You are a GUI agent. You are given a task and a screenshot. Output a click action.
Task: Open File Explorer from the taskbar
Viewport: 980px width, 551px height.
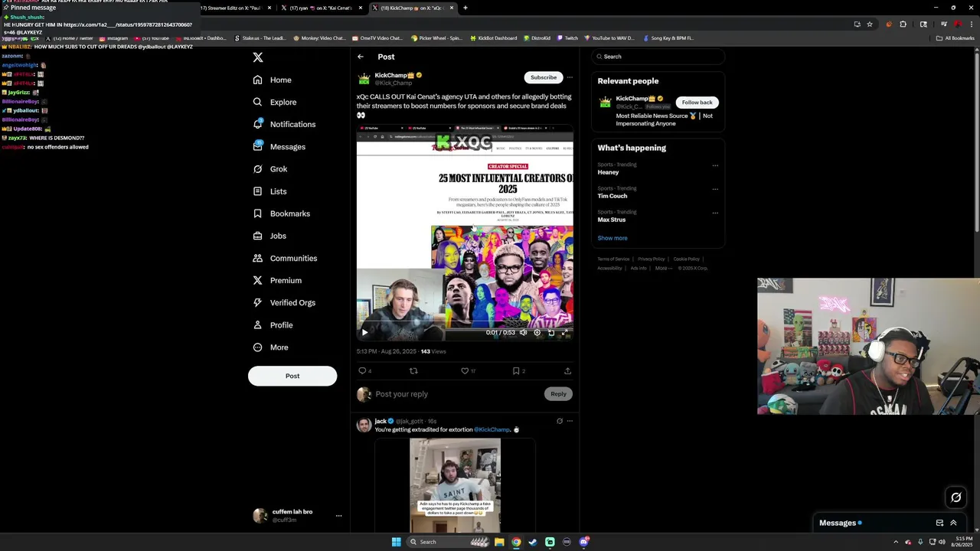pos(499,542)
